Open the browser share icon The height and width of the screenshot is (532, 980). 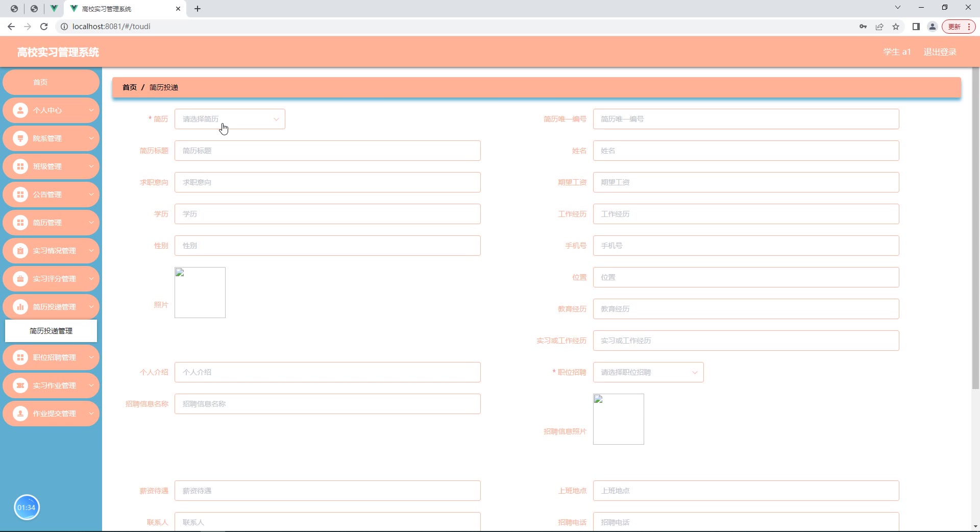click(x=879, y=27)
